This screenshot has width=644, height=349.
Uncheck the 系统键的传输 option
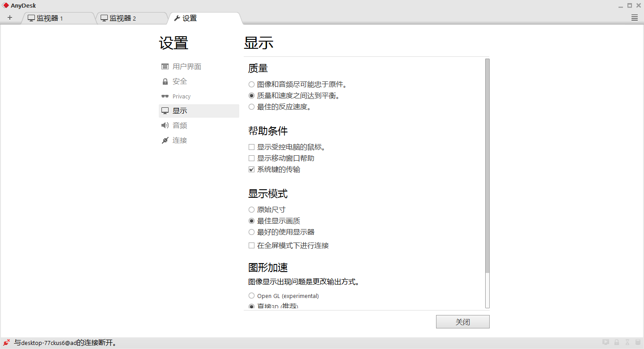(252, 169)
